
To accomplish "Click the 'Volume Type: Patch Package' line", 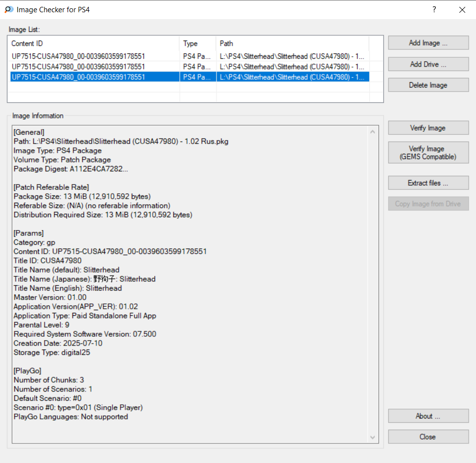I will coord(62,160).
